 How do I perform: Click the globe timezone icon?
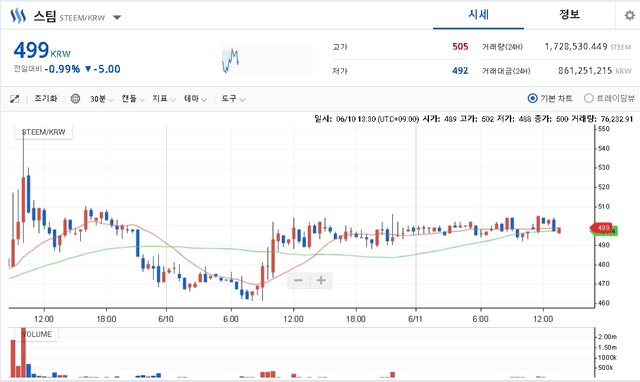click(75, 99)
